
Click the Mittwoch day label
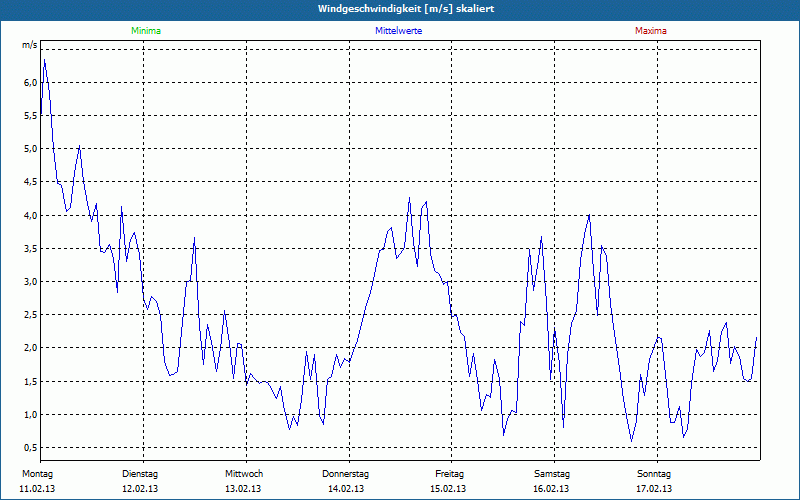[244, 474]
